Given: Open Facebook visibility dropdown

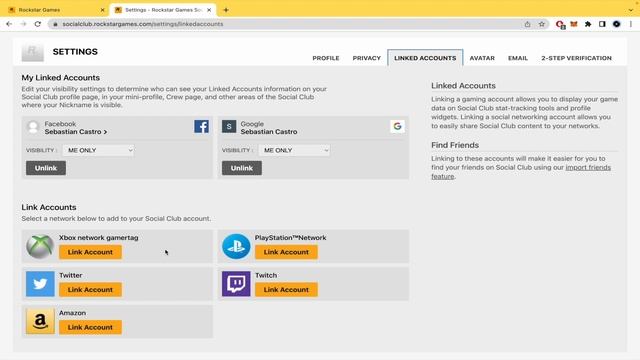Looking at the screenshot, I should point(98,150).
